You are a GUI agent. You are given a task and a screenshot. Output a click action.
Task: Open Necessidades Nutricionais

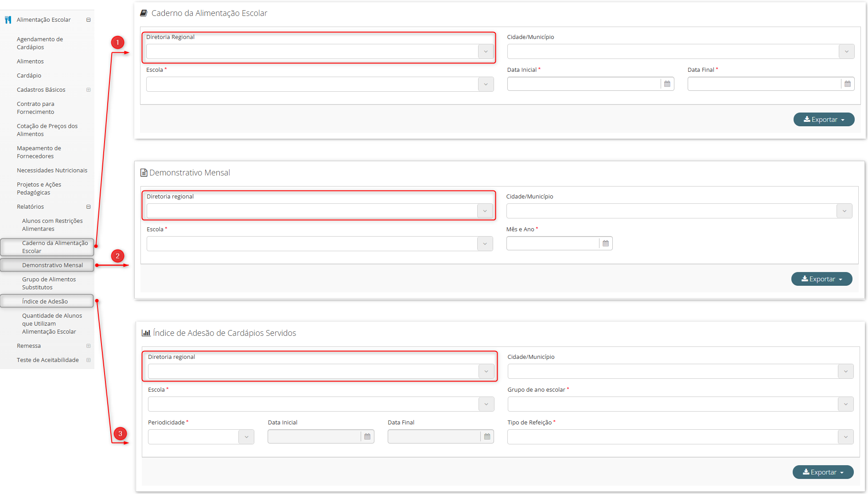[52, 171]
